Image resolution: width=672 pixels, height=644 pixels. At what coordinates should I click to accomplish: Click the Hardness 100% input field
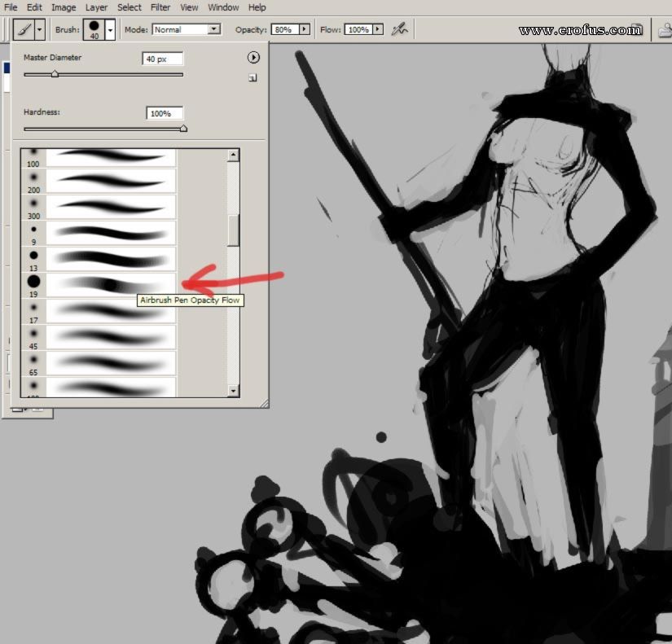(x=165, y=113)
